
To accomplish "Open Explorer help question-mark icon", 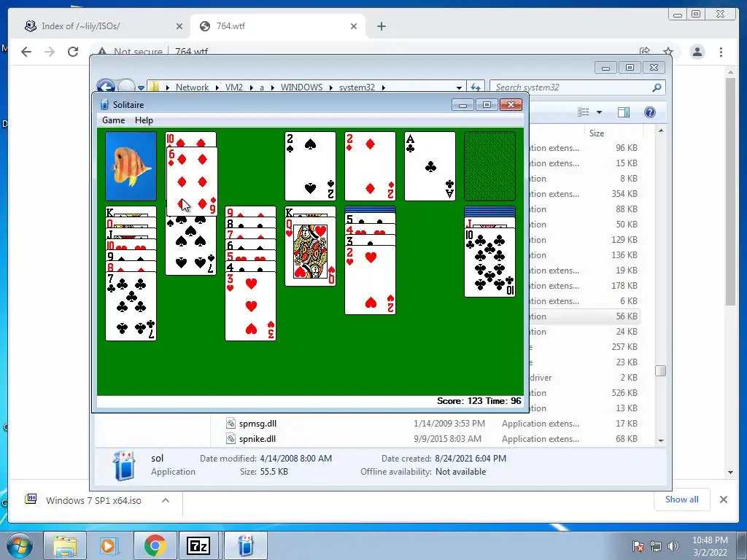I will point(650,112).
